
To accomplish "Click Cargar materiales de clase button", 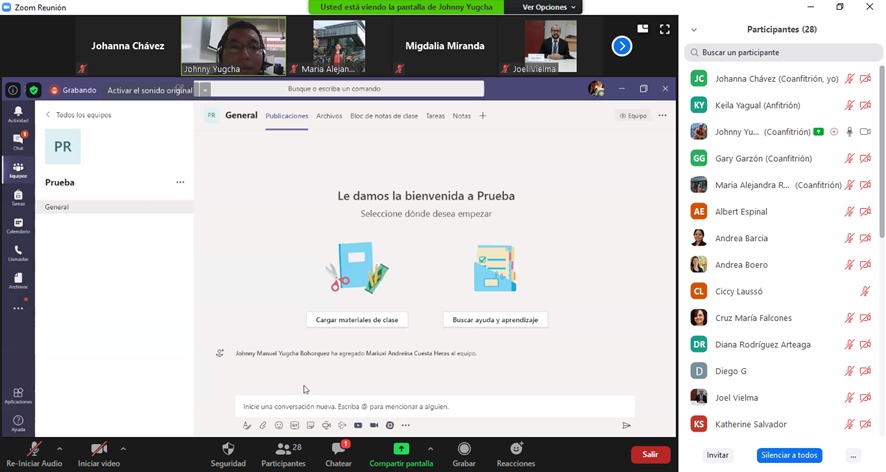I will pyautogui.click(x=357, y=320).
